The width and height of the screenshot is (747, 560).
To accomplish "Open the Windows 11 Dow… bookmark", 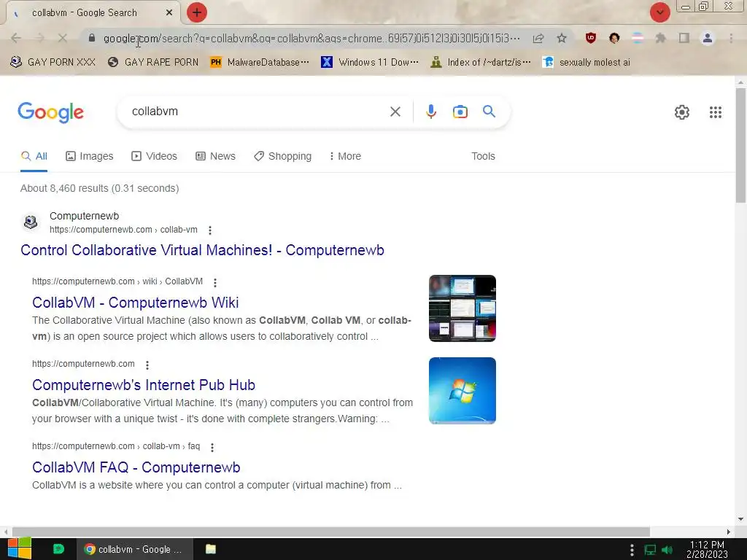I will pyautogui.click(x=370, y=63).
